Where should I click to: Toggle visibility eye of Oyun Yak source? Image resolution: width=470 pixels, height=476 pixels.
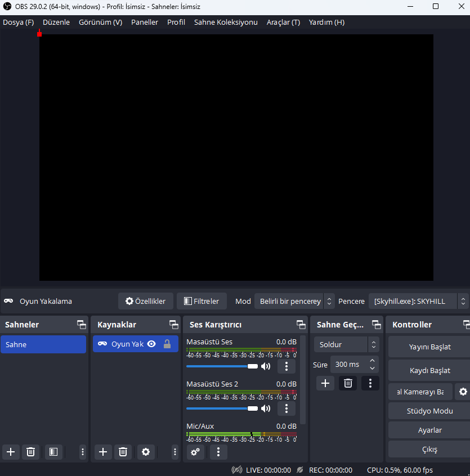pos(151,344)
